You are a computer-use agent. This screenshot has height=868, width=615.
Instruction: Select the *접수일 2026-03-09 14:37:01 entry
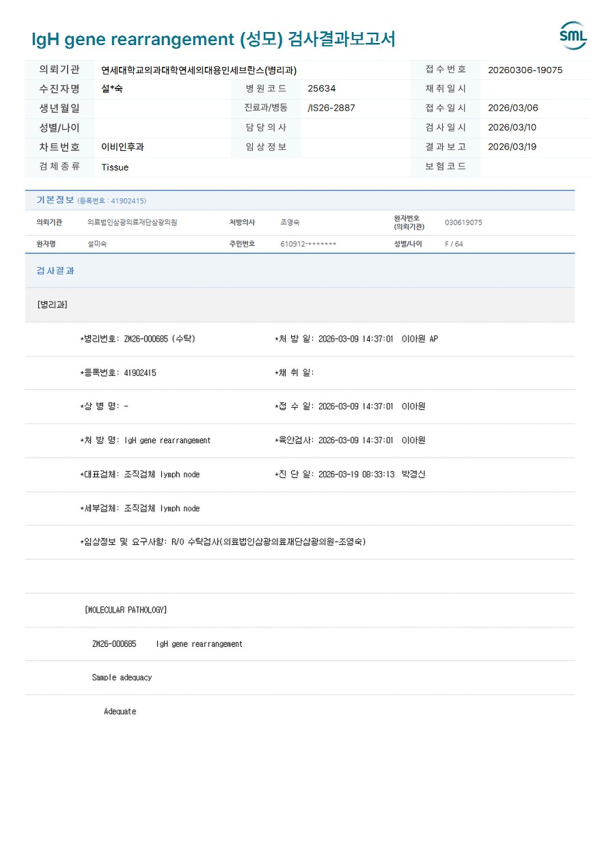tap(350, 406)
